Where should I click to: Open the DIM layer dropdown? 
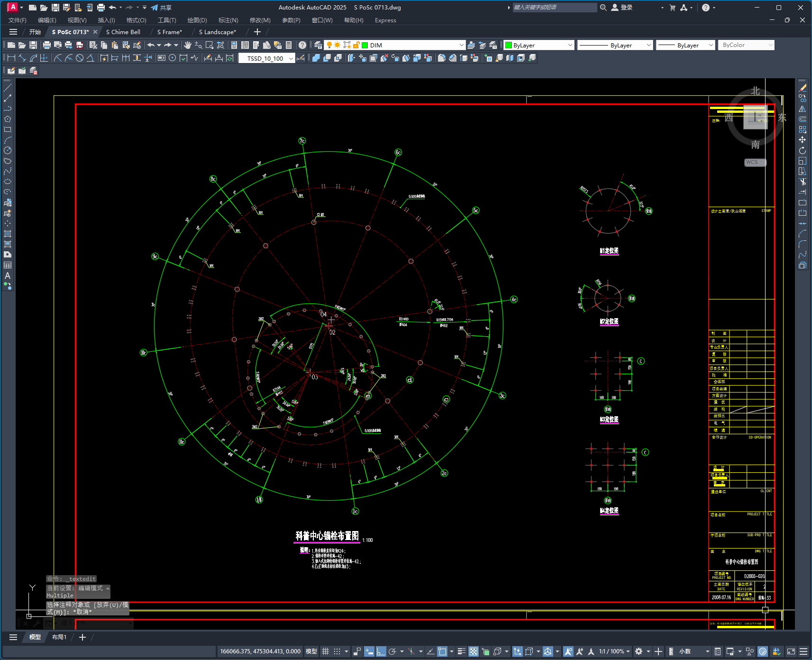[461, 45]
